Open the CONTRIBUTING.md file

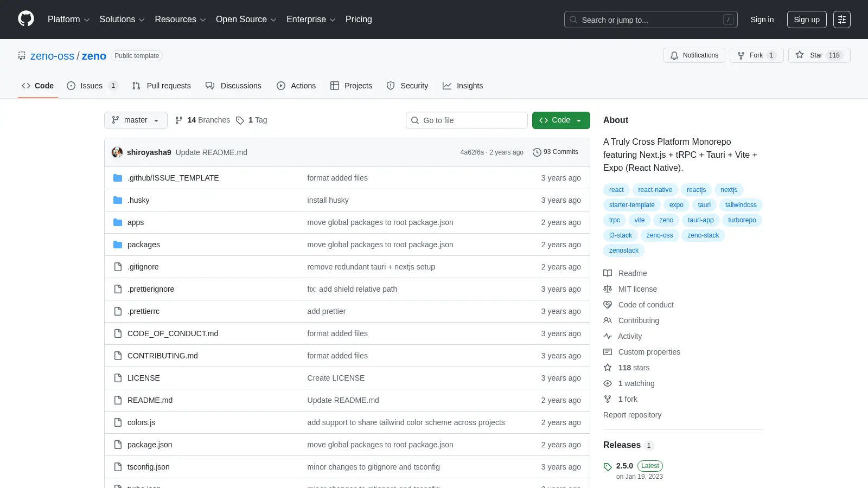(x=162, y=356)
